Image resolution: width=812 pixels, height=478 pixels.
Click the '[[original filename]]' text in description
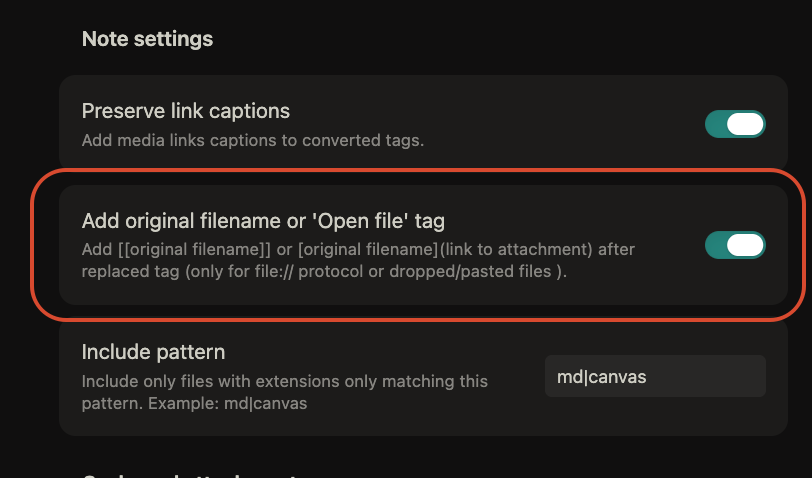coord(196,249)
